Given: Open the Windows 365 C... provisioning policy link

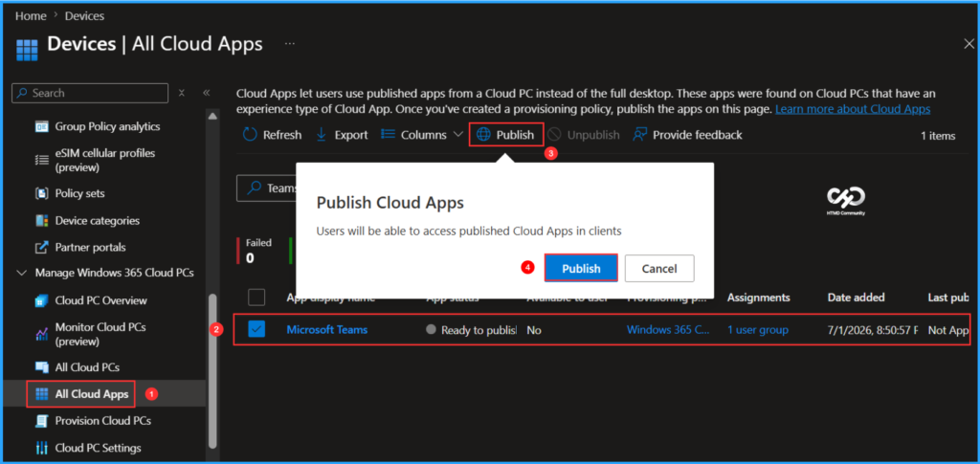Looking at the screenshot, I should pos(668,330).
